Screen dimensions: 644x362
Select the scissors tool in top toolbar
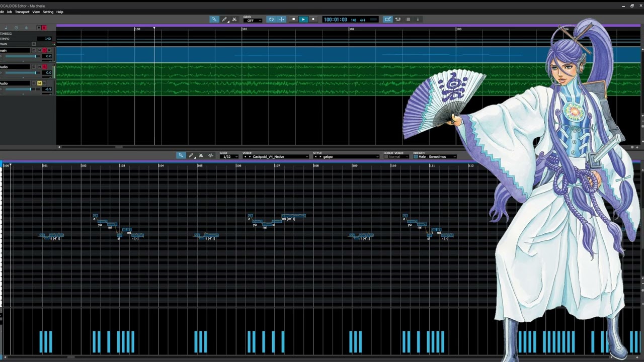point(234,19)
